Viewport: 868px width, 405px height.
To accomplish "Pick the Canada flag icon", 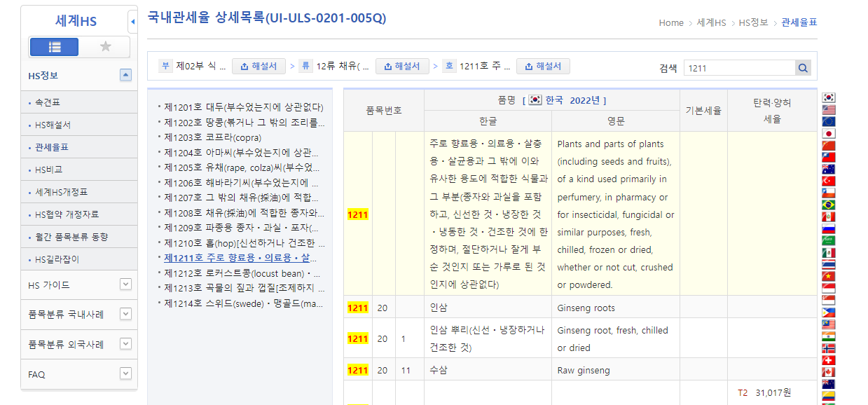I will [x=829, y=371].
